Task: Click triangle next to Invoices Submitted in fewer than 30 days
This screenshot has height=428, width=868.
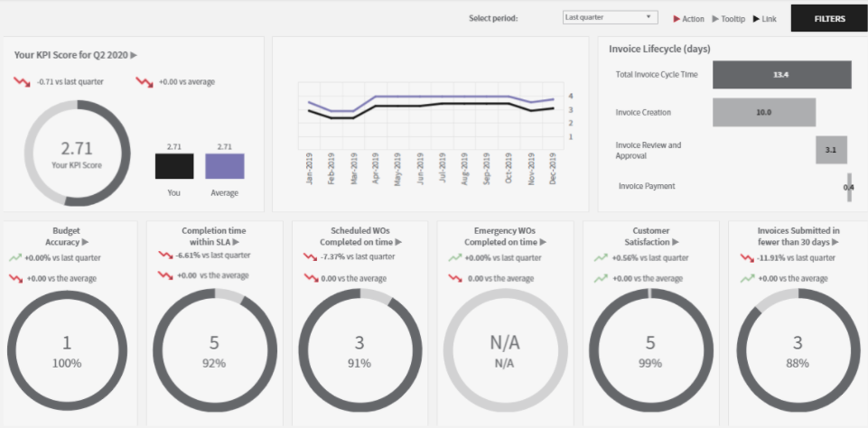Action: click(835, 242)
